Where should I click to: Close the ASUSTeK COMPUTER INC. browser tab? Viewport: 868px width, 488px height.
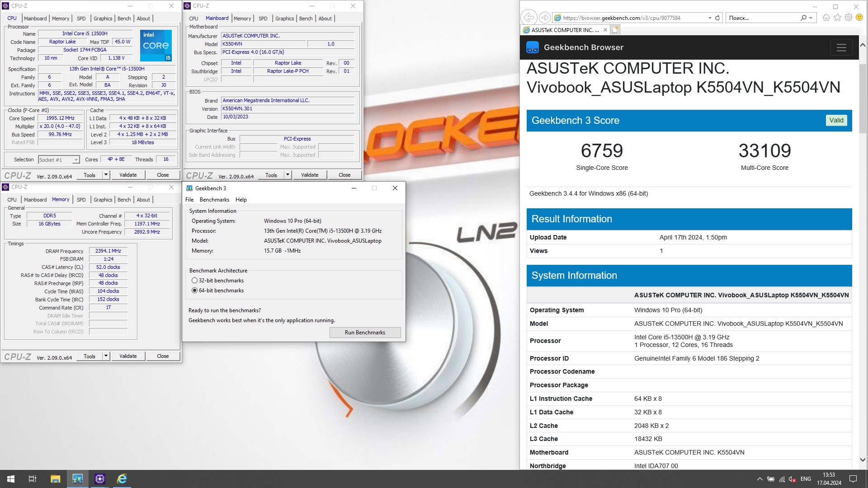click(605, 30)
